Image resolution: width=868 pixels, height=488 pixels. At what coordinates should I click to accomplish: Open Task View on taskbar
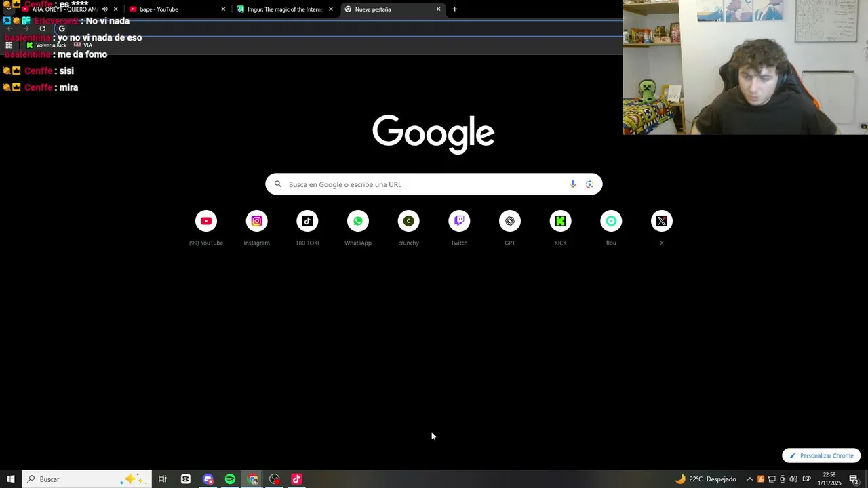163,479
